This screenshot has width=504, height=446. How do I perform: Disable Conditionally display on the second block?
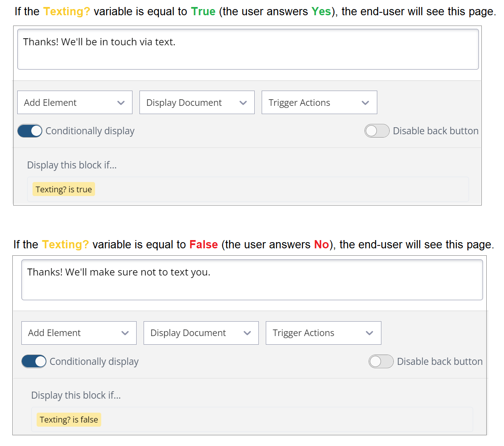34,361
